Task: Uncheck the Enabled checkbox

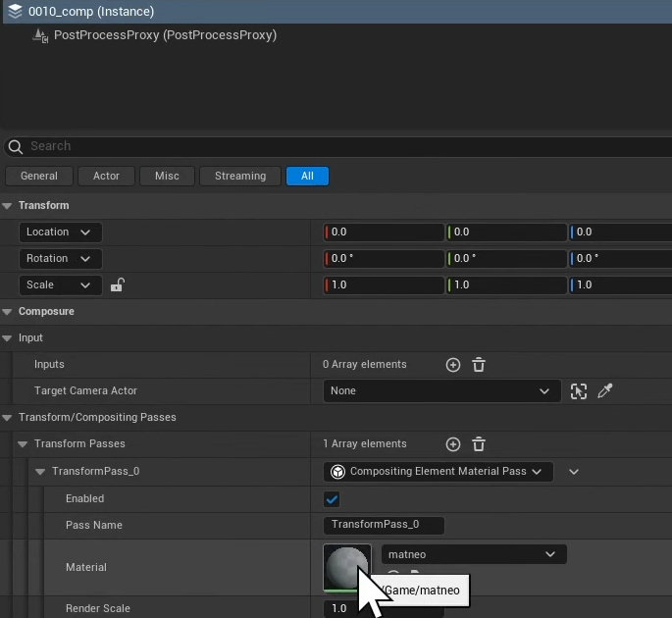Action: click(x=332, y=499)
